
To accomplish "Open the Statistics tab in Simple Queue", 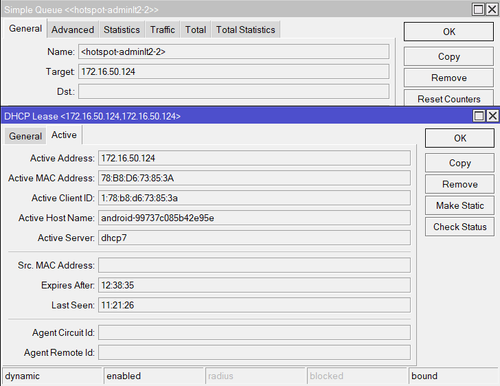I will tap(122, 30).
